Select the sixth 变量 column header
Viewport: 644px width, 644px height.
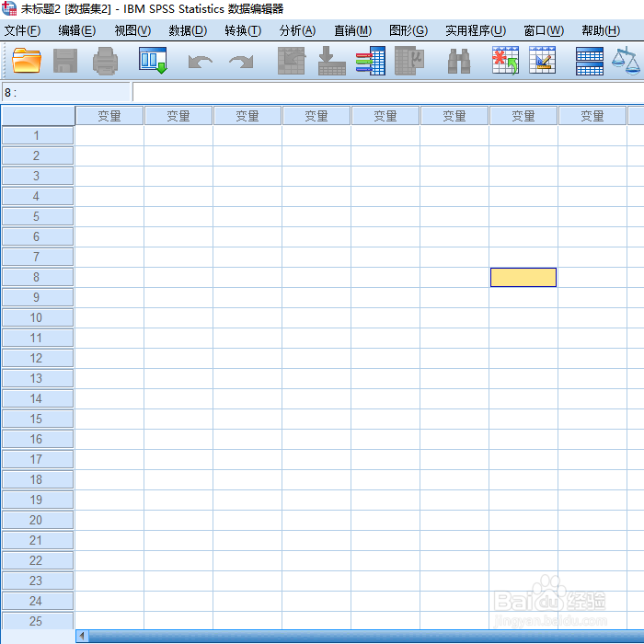tap(454, 116)
